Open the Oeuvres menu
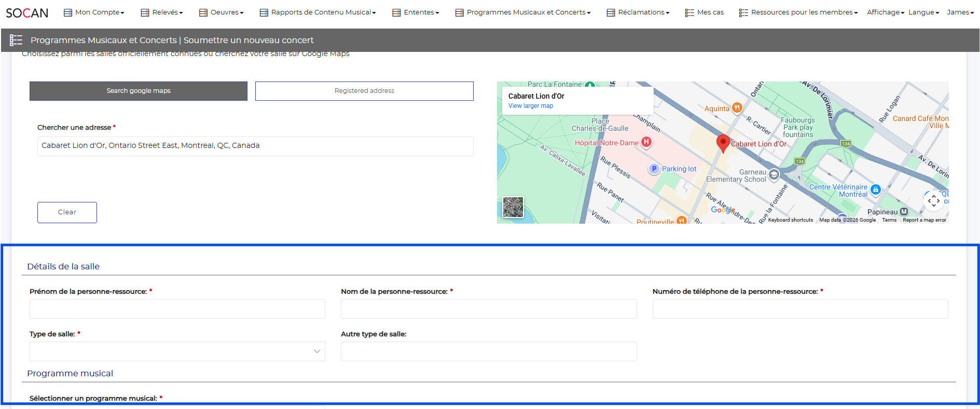 click(x=222, y=12)
